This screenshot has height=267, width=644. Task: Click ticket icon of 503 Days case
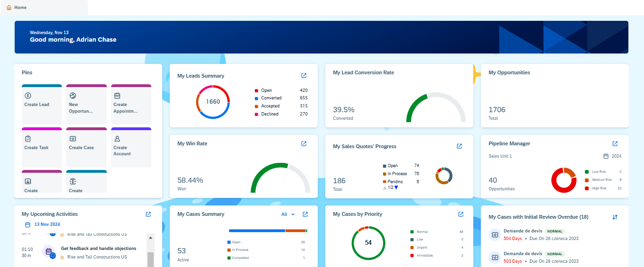[495, 258]
